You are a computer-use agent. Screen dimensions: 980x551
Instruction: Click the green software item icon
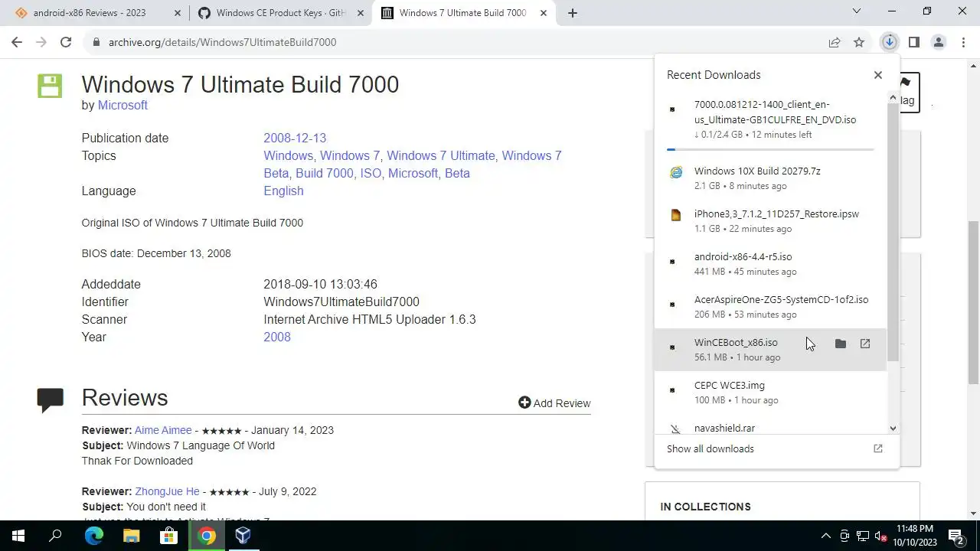[x=50, y=86]
